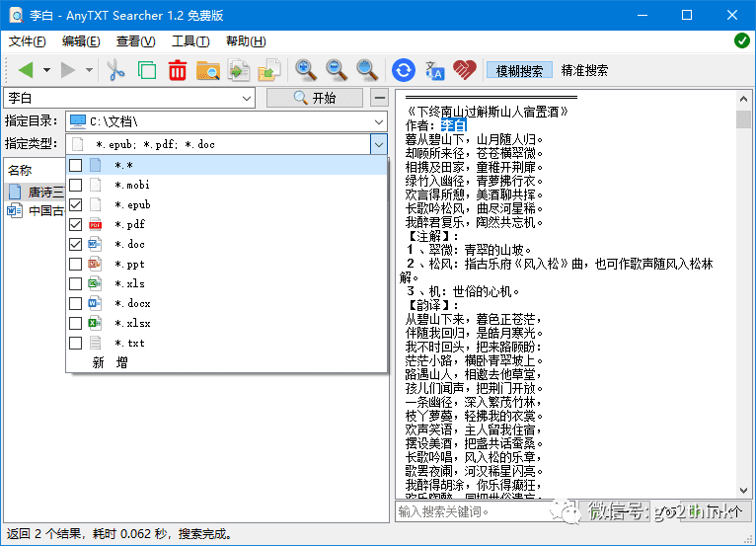This screenshot has height=546, width=756.
Task: Click the open folder location icon
Action: (208, 70)
